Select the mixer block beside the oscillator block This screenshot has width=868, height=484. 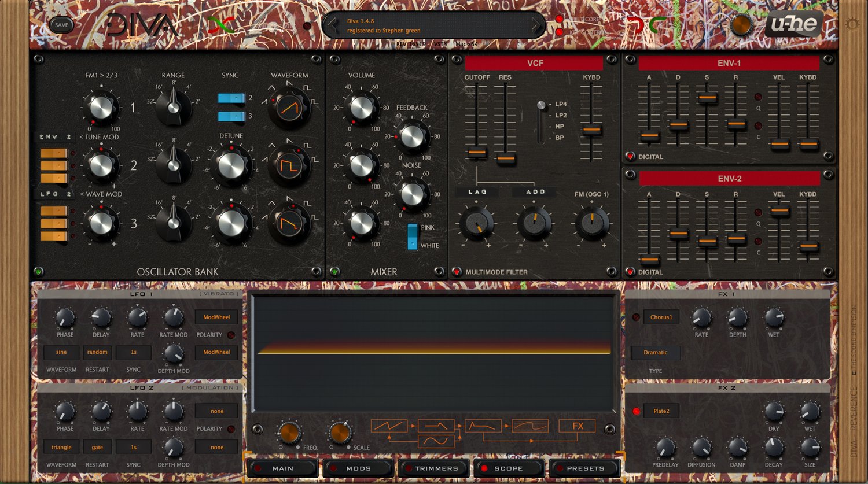point(436,427)
